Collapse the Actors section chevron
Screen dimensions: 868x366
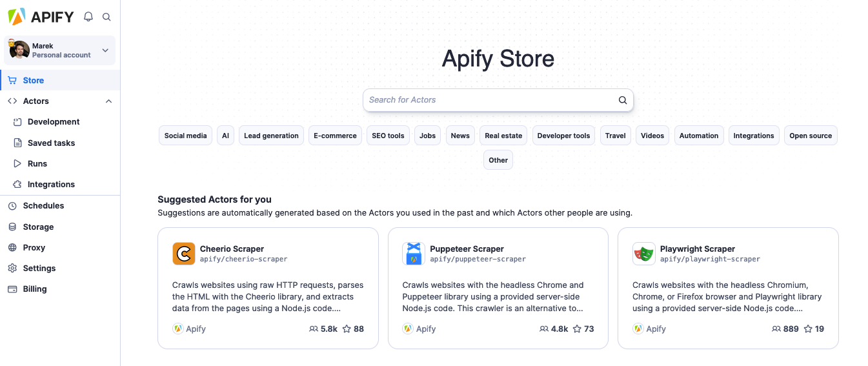tap(108, 101)
